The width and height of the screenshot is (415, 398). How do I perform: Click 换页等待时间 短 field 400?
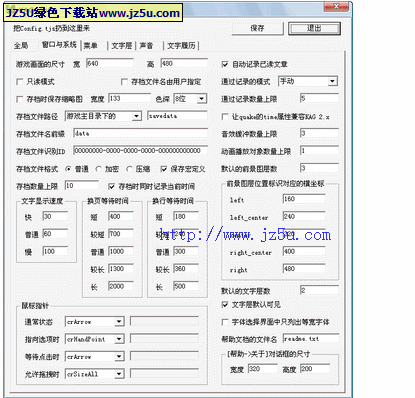121,216
